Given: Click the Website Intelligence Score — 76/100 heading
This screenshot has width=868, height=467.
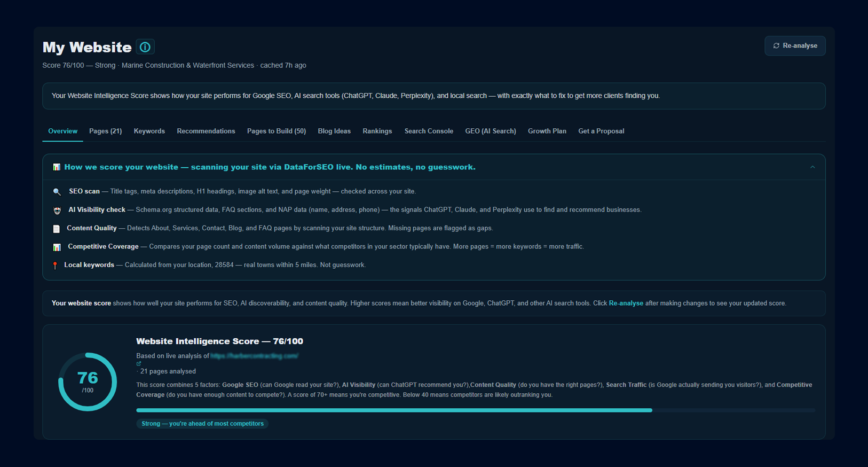Looking at the screenshot, I should [x=219, y=341].
